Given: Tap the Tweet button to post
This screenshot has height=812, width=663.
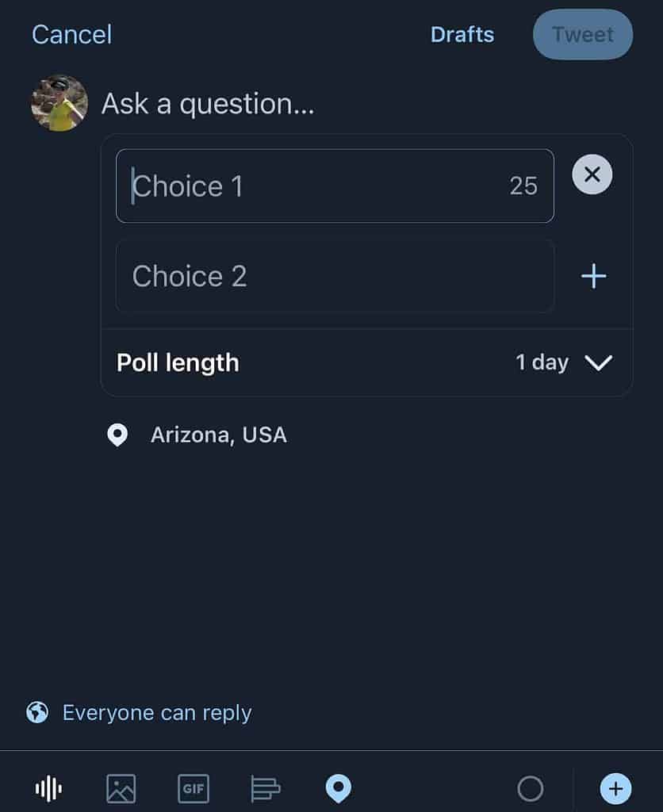Looking at the screenshot, I should pos(582,34).
